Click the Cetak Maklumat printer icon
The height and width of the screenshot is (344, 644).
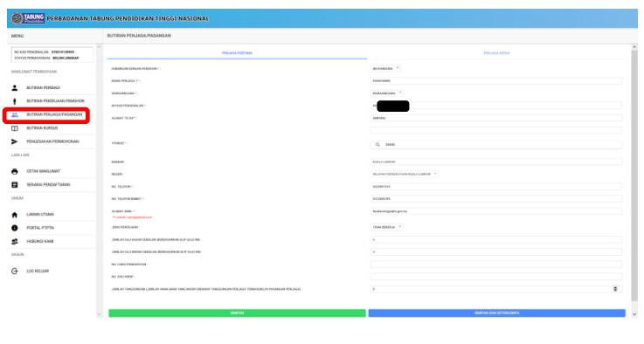point(15,172)
